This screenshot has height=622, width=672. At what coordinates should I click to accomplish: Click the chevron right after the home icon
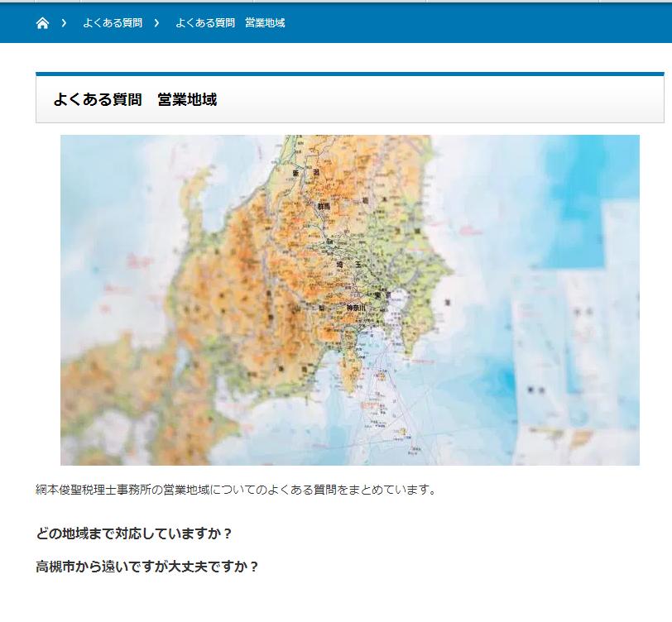[64, 23]
